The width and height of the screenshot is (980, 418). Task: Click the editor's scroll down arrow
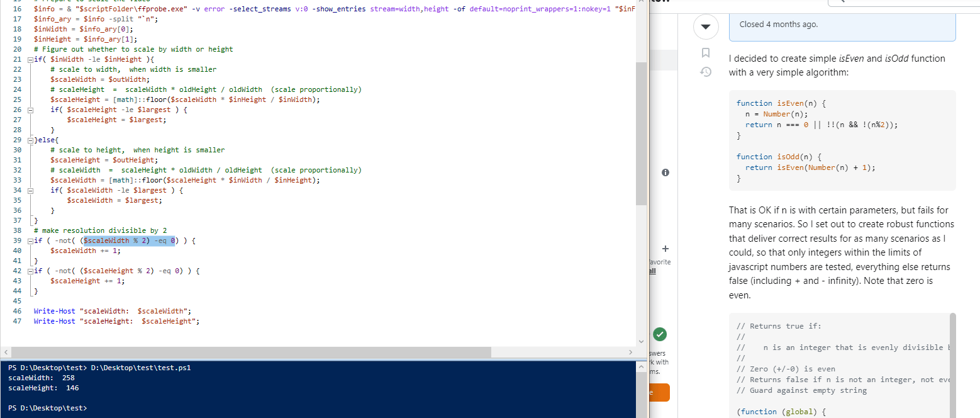(641, 340)
